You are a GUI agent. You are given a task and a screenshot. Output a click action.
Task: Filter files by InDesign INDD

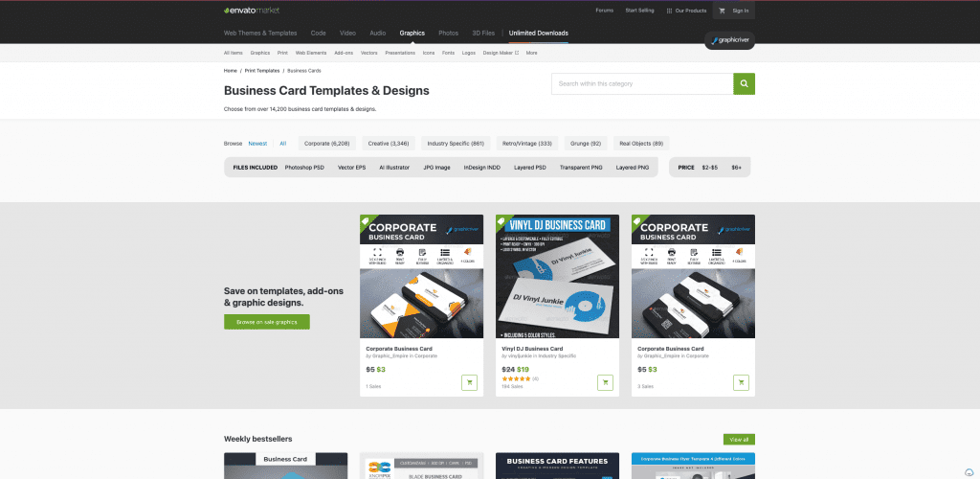(x=482, y=168)
